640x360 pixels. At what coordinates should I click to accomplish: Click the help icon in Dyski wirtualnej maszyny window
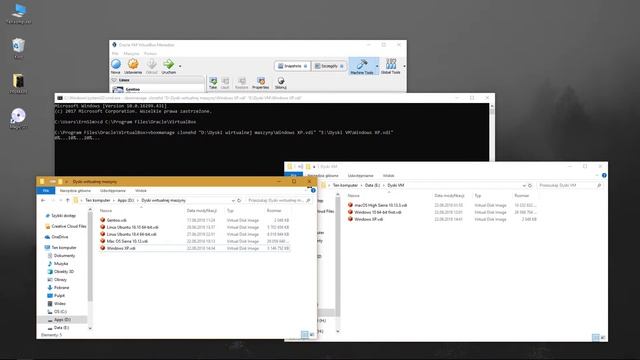point(313,191)
